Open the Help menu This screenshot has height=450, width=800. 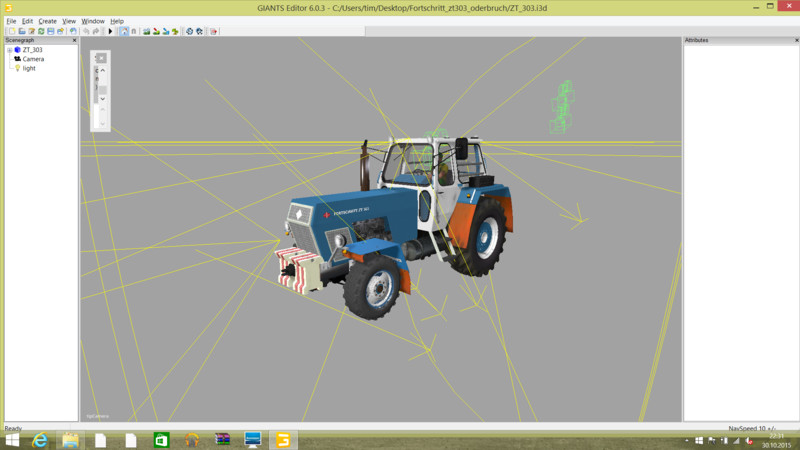(117, 21)
